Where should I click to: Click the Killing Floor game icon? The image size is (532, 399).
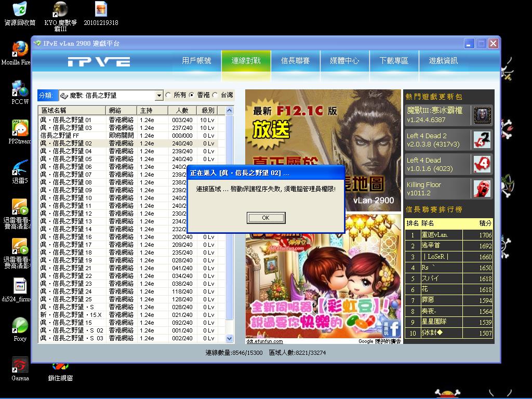(482, 189)
